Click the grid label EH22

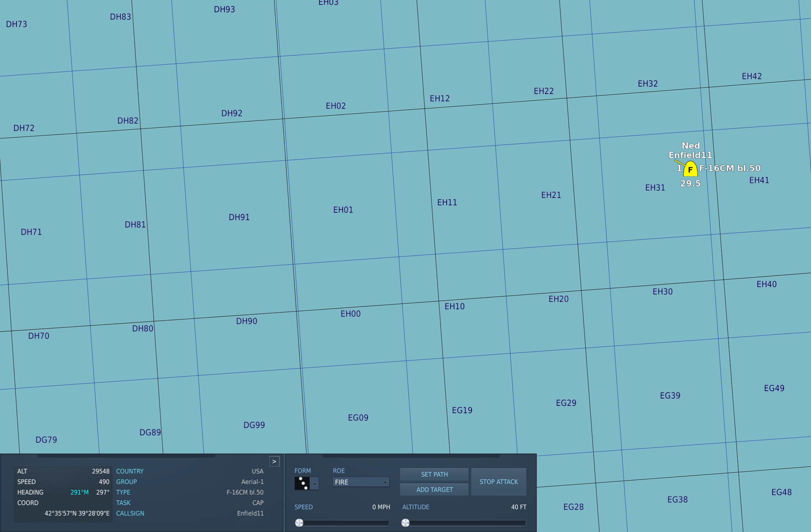pos(543,91)
